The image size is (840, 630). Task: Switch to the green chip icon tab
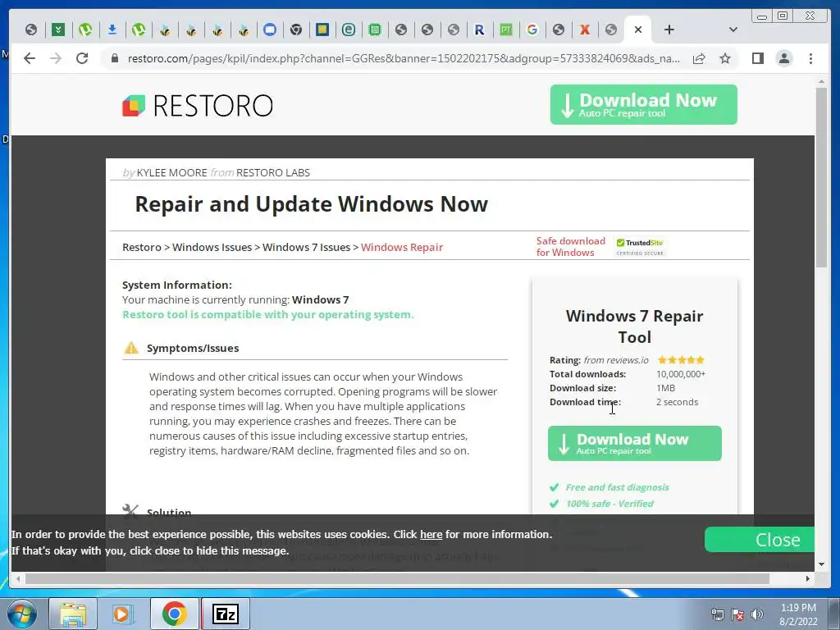pos(375,30)
